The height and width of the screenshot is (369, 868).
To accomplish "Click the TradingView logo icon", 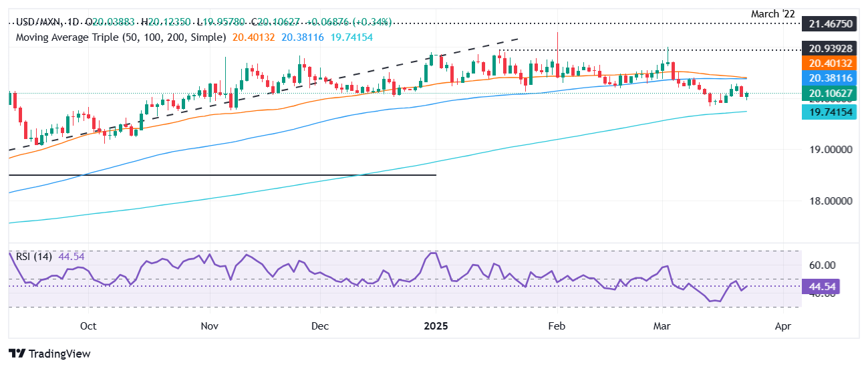I will tap(17, 354).
